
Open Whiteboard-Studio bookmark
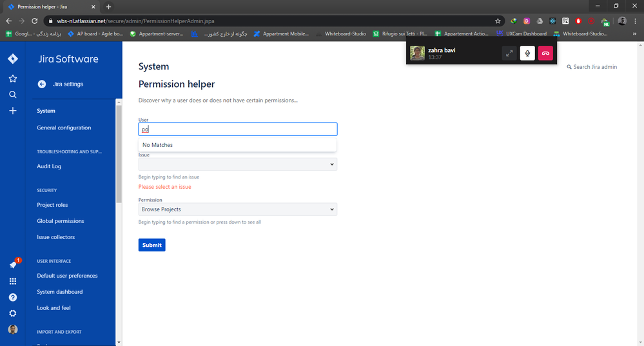pos(341,34)
